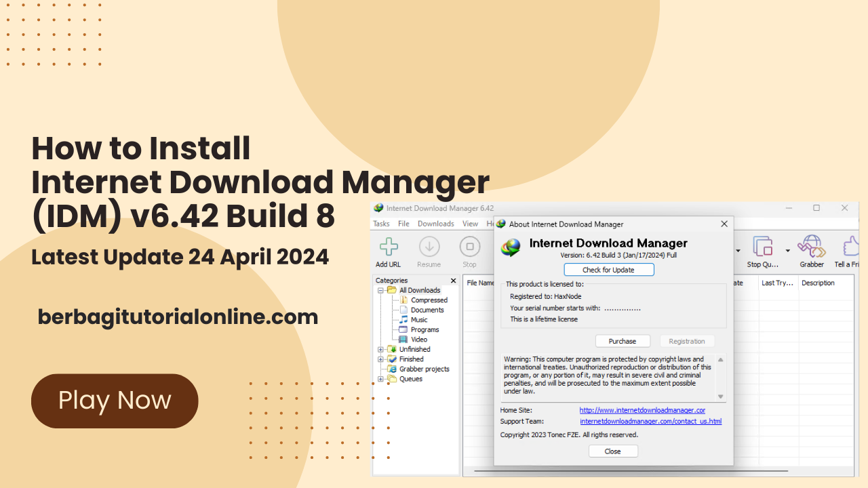This screenshot has width=868, height=488.
Task: Select the Finished category label
Action: (x=411, y=359)
